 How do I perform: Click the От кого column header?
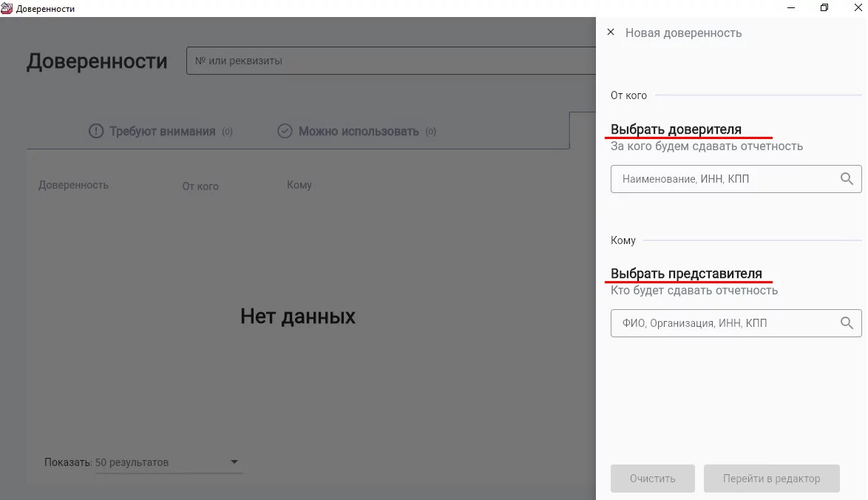(x=200, y=186)
